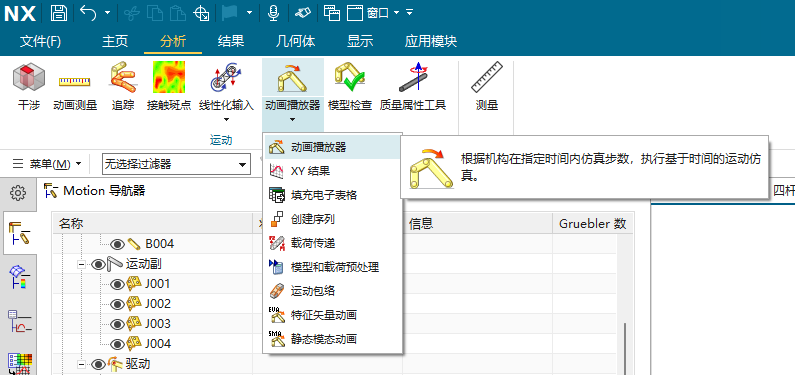Click the Save icon in title bar
The height and width of the screenshot is (375, 795).
(x=59, y=13)
